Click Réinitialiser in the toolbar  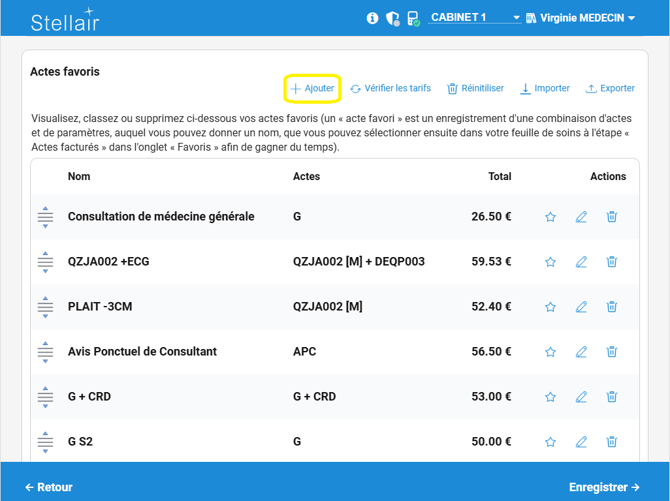(x=475, y=88)
